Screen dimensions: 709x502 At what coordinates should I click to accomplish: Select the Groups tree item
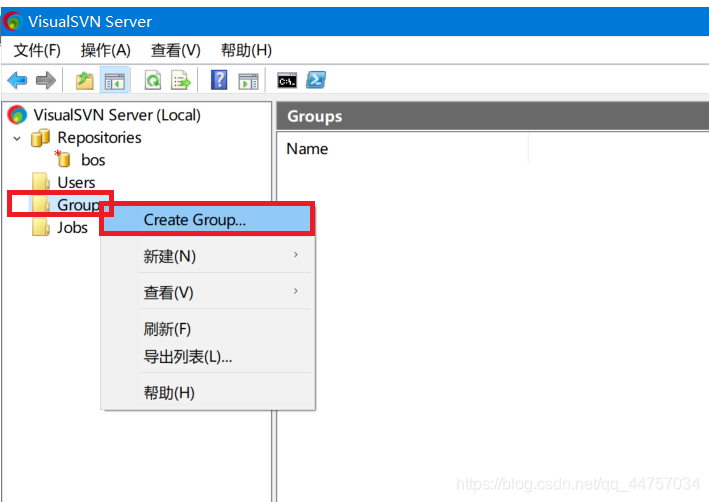tap(78, 205)
